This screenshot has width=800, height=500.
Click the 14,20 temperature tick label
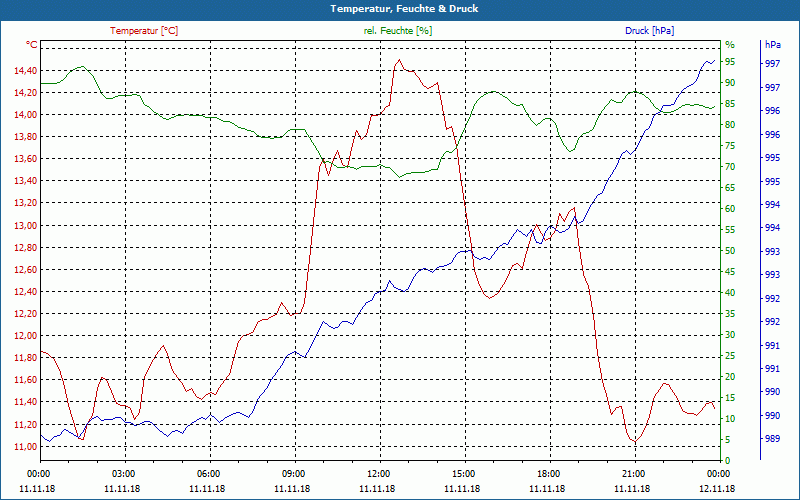tap(26, 93)
